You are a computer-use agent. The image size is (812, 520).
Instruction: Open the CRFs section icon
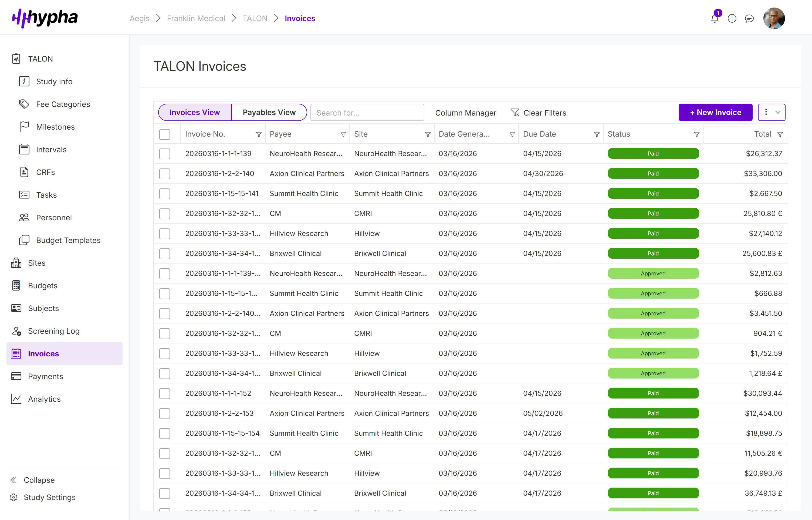(x=24, y=172)
